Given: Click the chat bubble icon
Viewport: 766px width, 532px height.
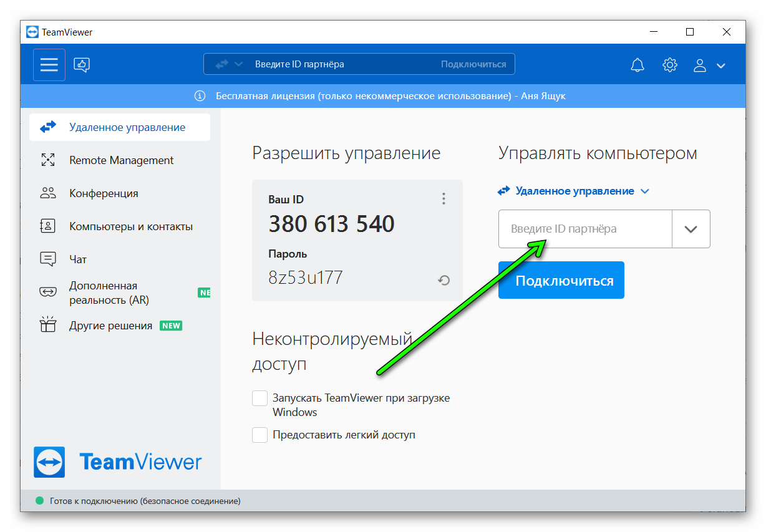Looking at the screenshot, I should (48, 259).
